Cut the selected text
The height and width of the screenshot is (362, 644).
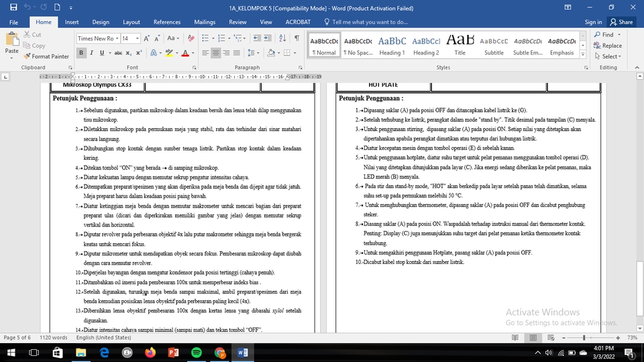pos(32,34)
